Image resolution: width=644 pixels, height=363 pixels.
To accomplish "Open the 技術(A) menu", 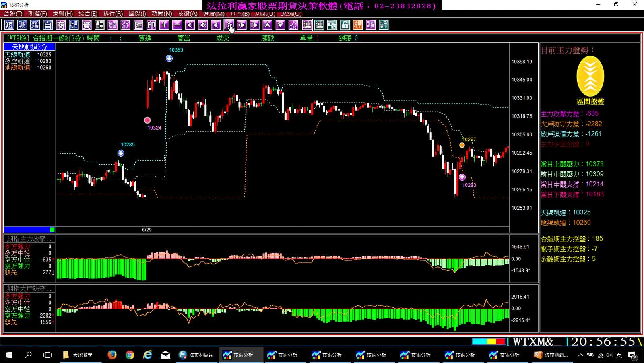I will pyautogui.click(x=188, y=14).
